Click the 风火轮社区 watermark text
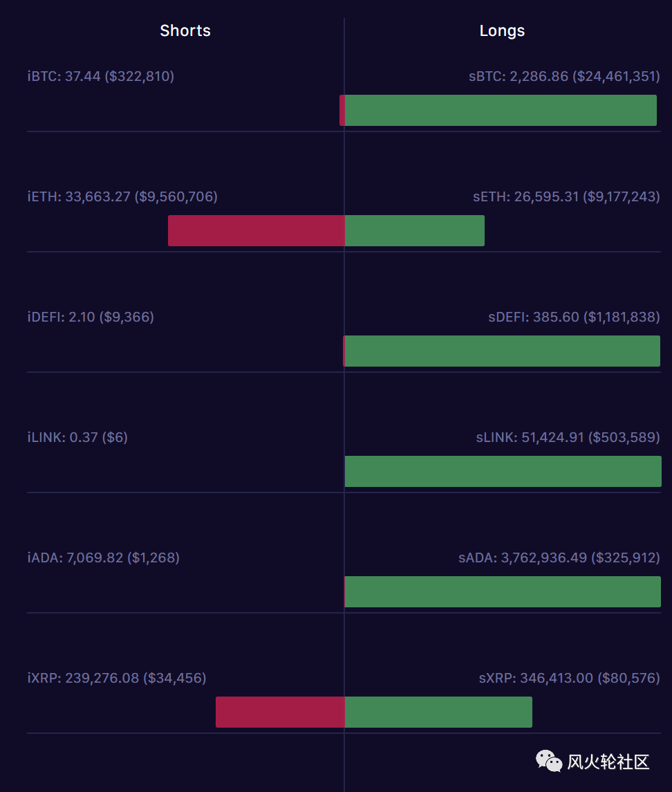Screen dimensions: 672x792 [x=608, y=762]
